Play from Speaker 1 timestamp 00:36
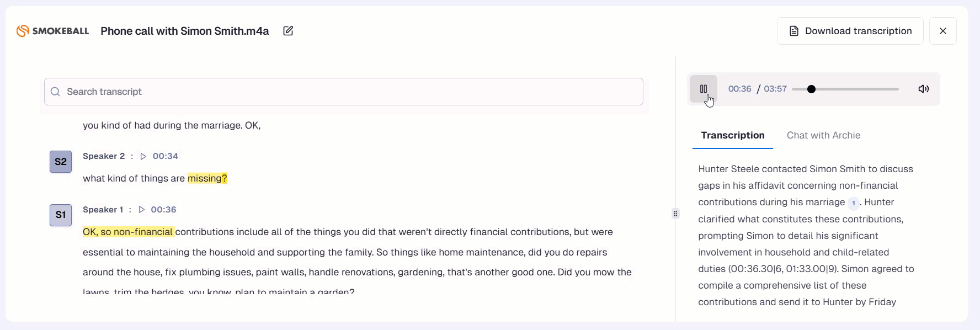Viewport: 980px width, 330px height. point(158,210)
